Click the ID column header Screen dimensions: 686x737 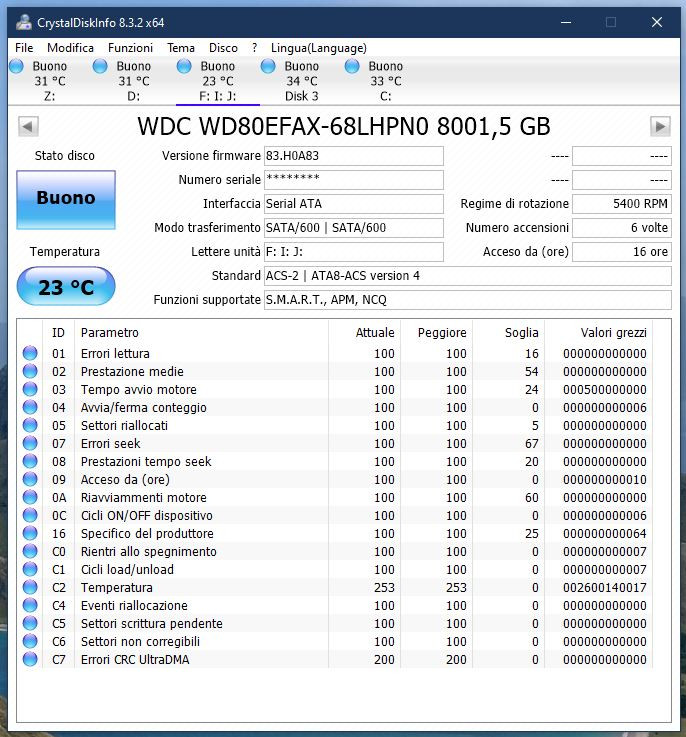(x=58, y=333)
